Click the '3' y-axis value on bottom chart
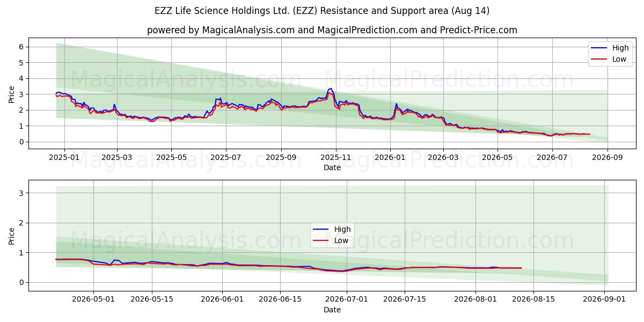This screenshot has width=644, height=322. [22, 193]
